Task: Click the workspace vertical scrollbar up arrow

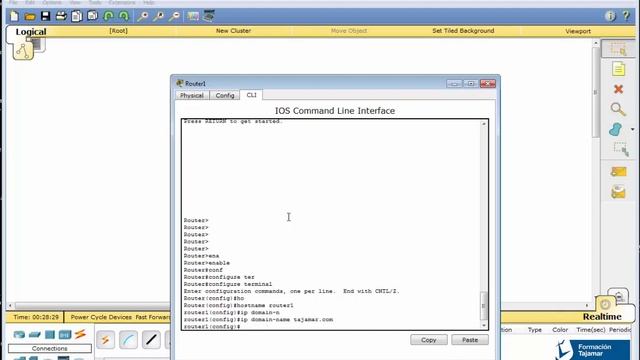Action: click(x=596, y=43)
